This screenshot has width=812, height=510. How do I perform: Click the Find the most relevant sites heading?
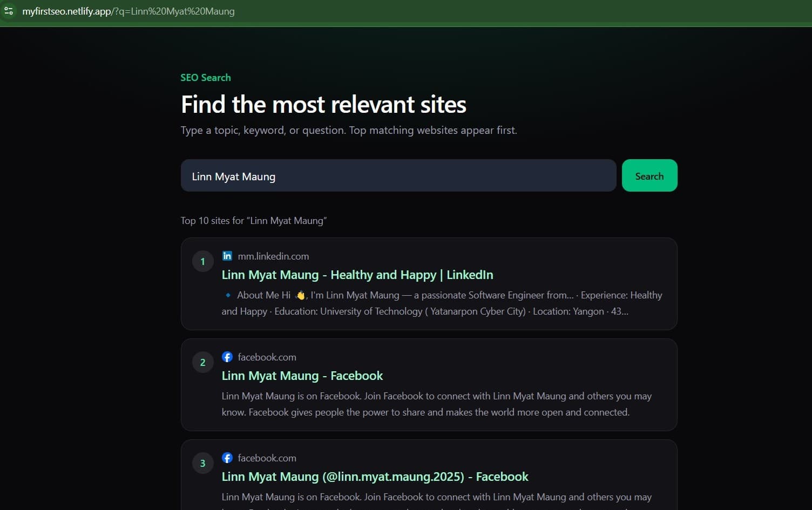[x=323, y=105]
